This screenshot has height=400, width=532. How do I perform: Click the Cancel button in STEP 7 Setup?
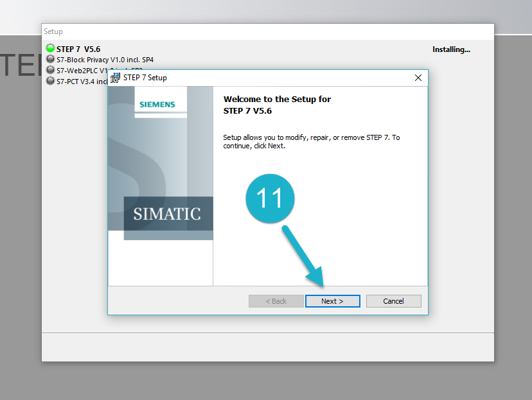tap(394, 301)
